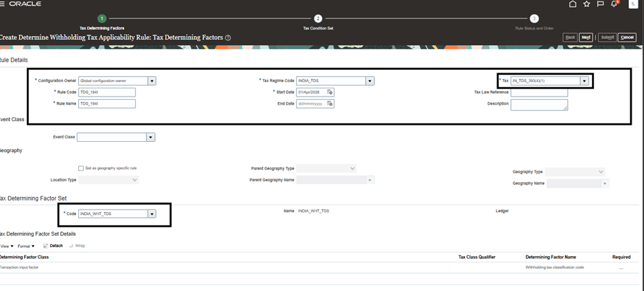
Task: Open End Date calendar picker
Action: (x=330, y=103)
